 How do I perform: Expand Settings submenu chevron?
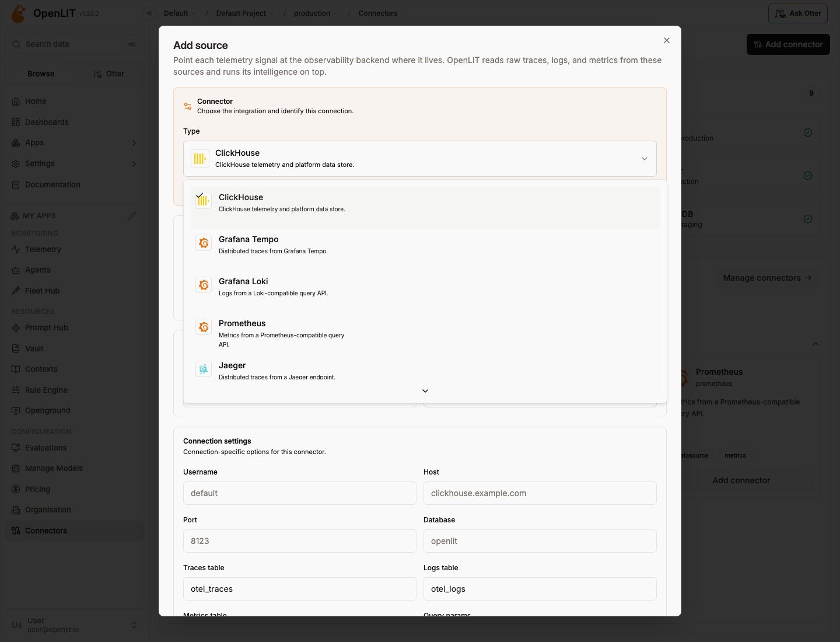[134, 164]
